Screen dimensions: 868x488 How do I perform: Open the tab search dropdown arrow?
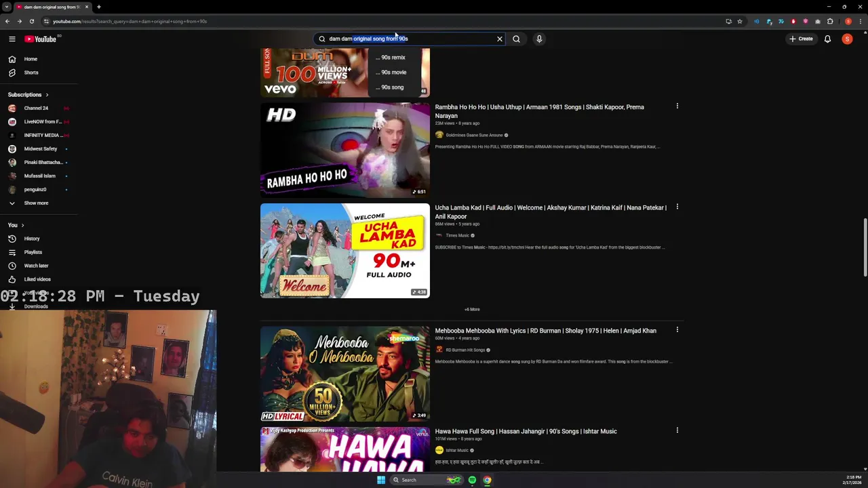point(7,7)
